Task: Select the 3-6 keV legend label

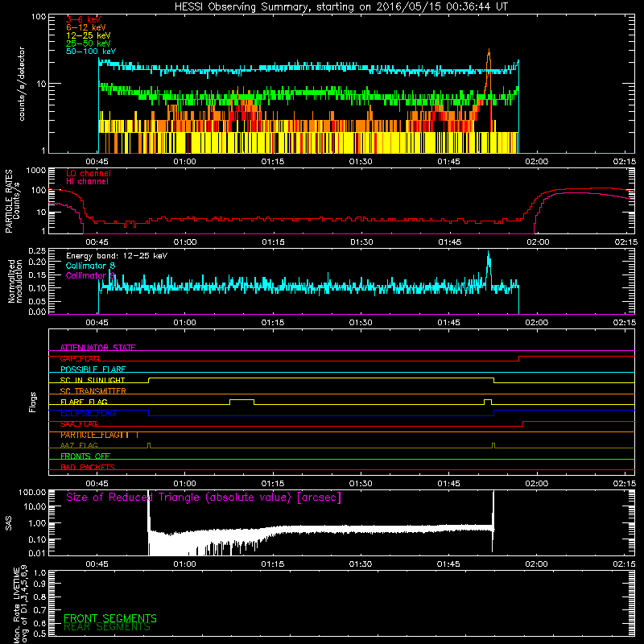Action: (x=84, y=19)
